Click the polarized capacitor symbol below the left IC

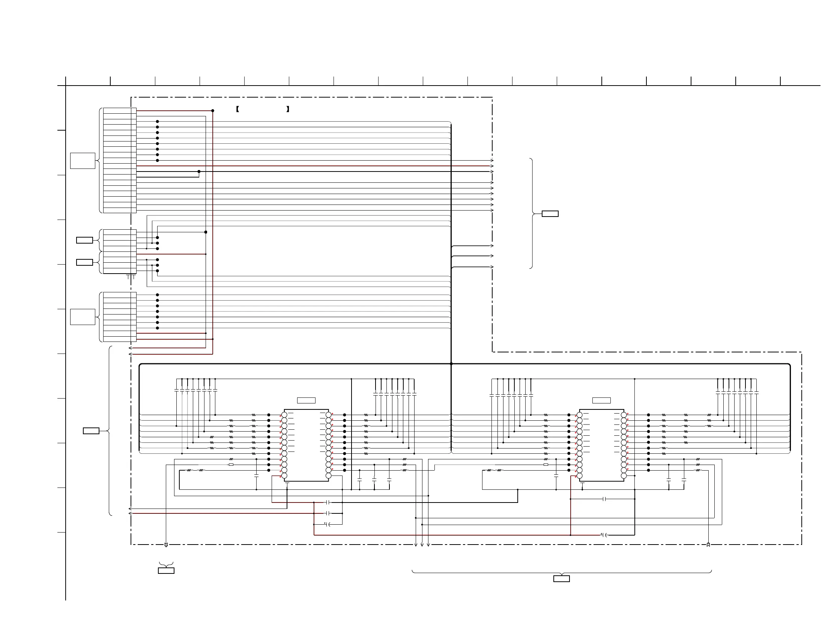pos(328,525)
